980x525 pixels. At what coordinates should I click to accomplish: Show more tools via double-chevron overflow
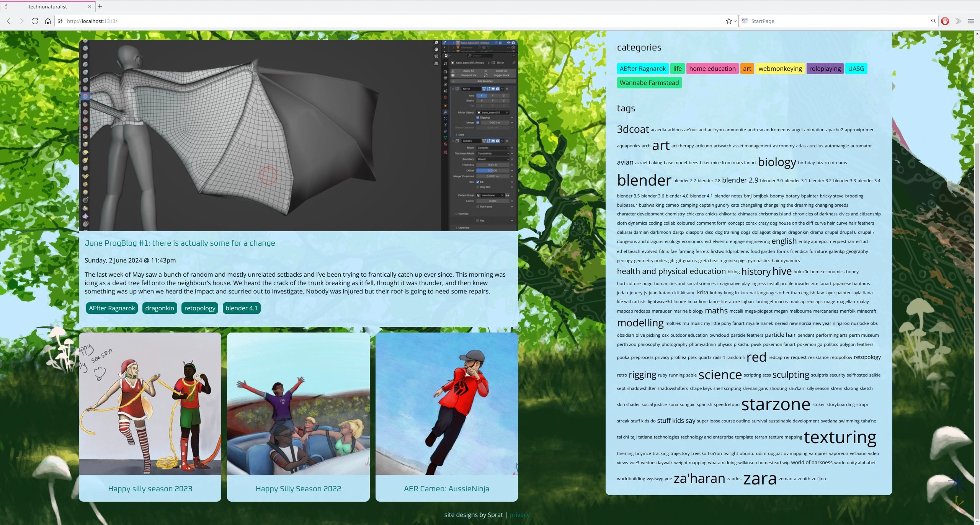(x=958, y=21)
